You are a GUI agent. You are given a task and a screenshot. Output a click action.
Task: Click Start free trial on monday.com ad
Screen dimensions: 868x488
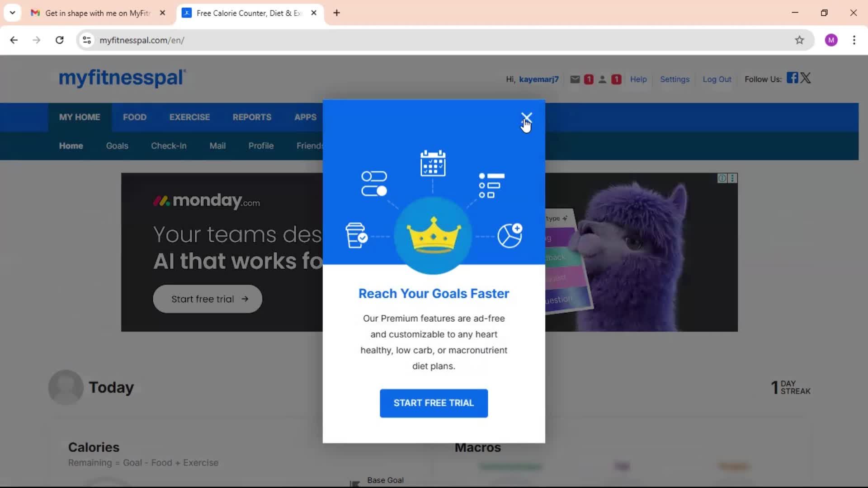pos(208,299)
